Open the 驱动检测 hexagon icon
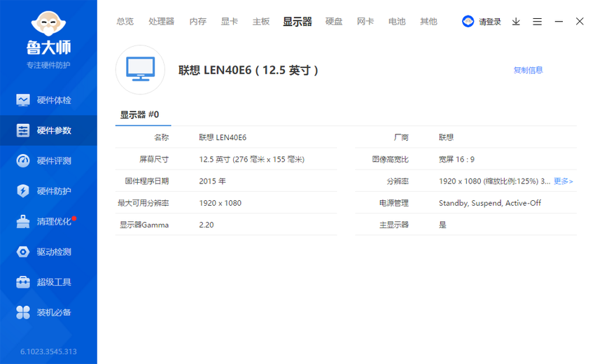The width and height of the screenshot is (595, 364). pos(23,251)
